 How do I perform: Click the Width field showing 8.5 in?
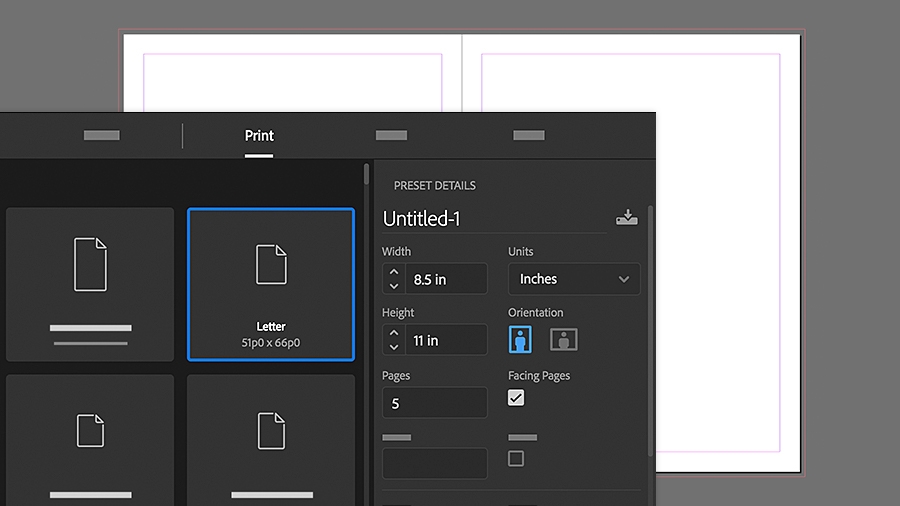coord(446,279)
